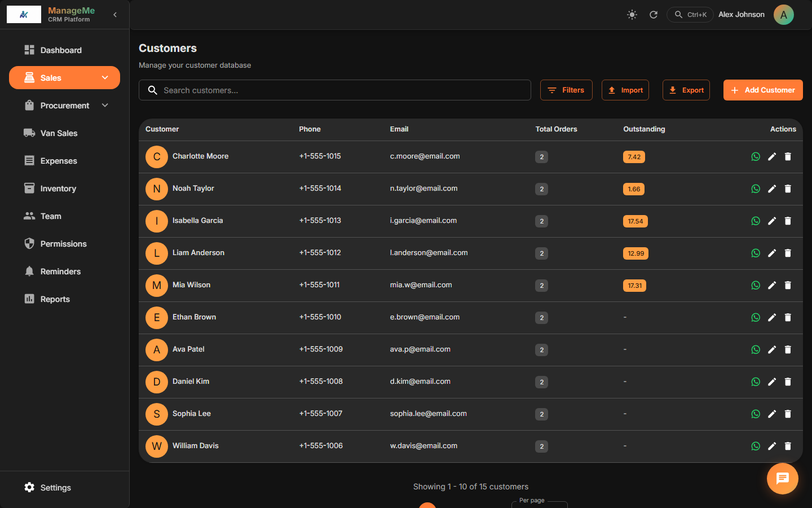Delete William Davis with trash icon

coord(788,446)
